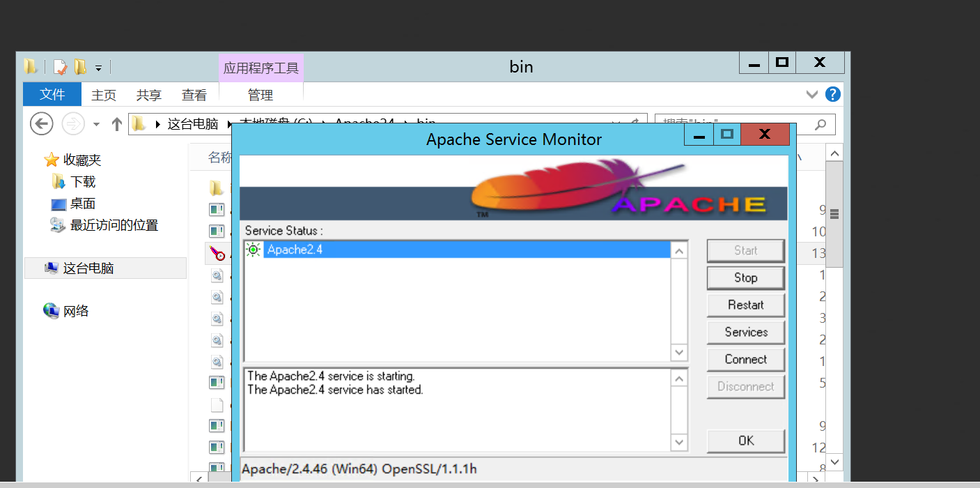Click the green running status icon for Apache2.4
Screen dimensions: 980x488
[x=254, y=250]
